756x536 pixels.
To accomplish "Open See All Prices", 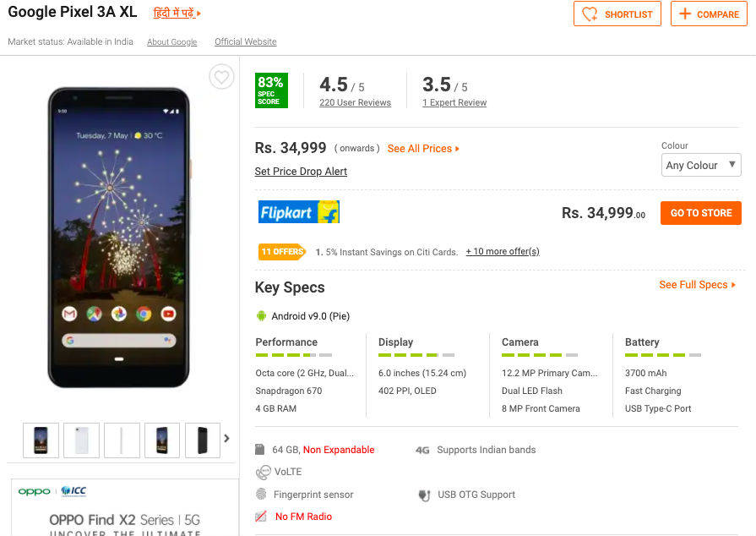I will [x=423, y=149].
